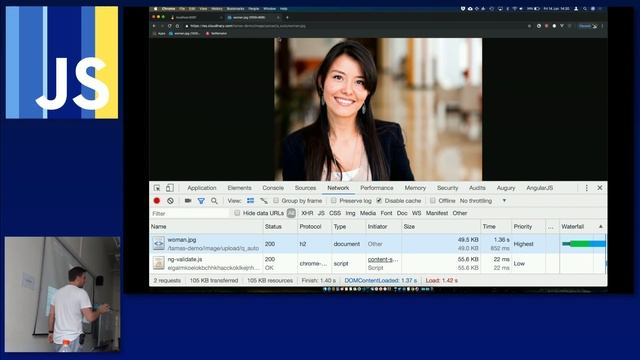640x360 pixels.
Task: Open the Chrome three-dot menu
Action: (x=602, y=26)
